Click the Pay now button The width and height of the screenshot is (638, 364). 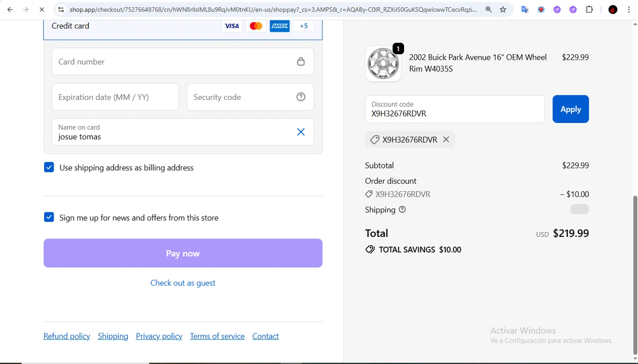pos(183,253)
